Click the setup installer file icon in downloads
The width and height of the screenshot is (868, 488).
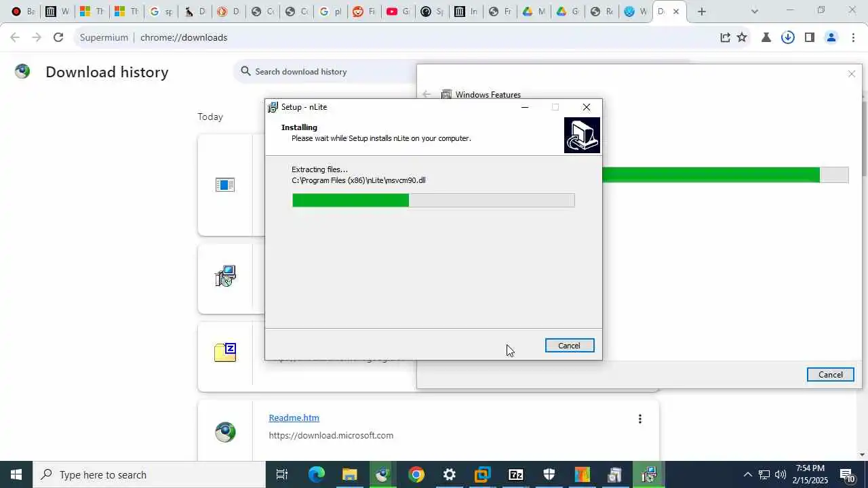pyautogui.click(x=225, y=276)
